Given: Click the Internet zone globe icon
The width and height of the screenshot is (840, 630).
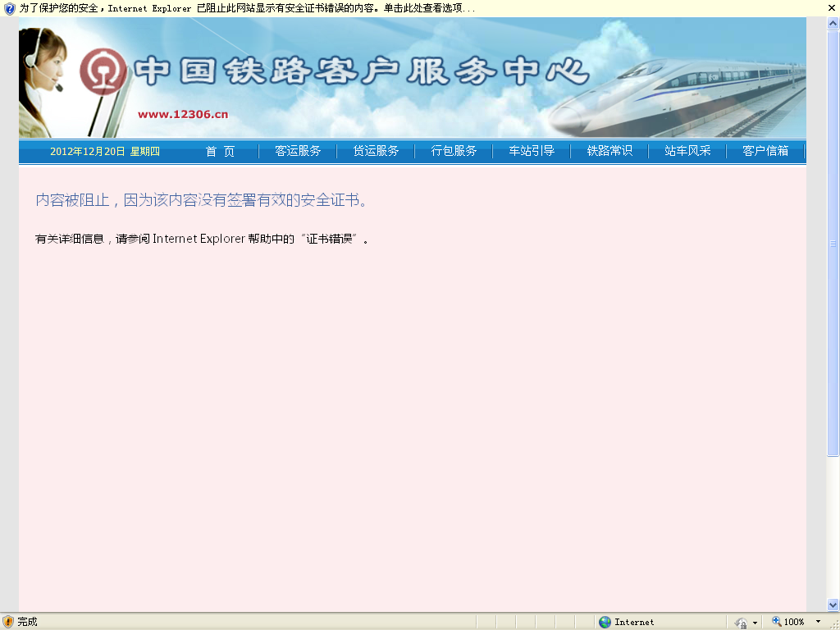Looking at the screenshot, I should [605, 622].
